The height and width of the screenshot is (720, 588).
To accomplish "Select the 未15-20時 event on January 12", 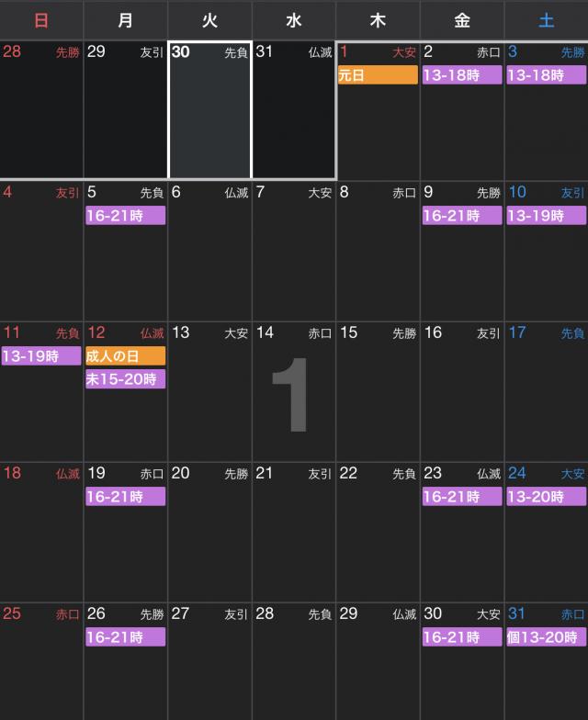I will (125, 379).
